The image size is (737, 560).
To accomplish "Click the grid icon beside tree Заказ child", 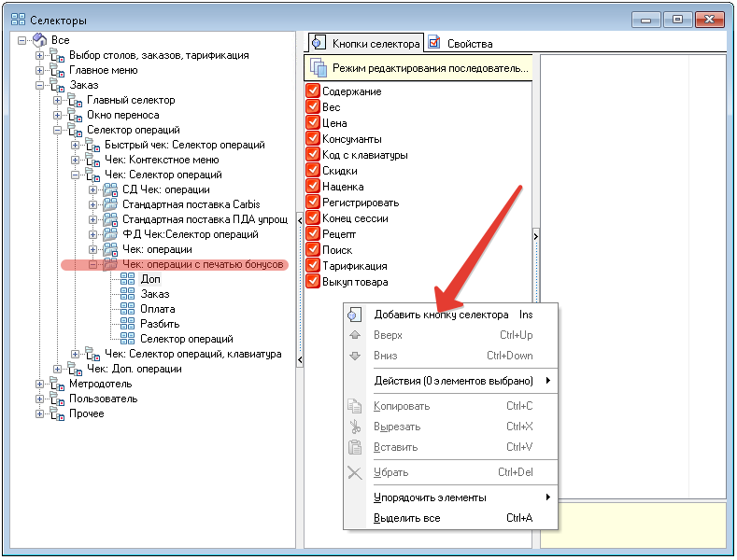I will [127, 294].
